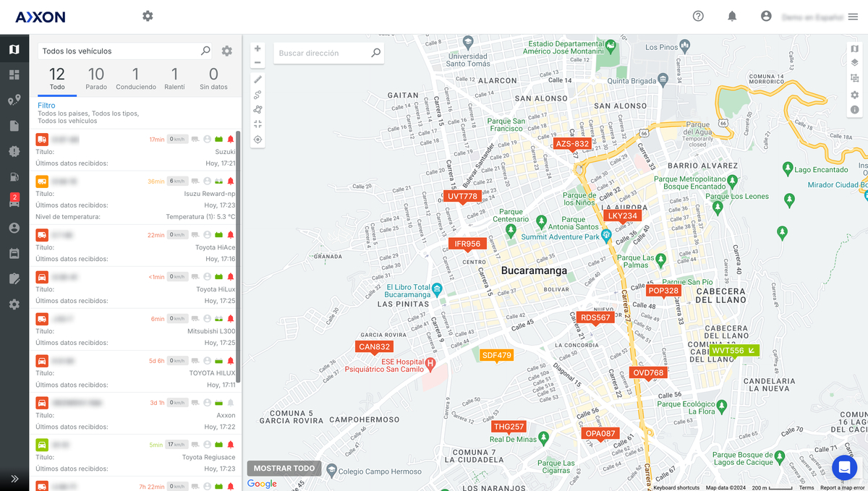Open the 'Filtro' link
This screenshot has width=868, height=491.
pyautogui.click(x=46, y=106)
